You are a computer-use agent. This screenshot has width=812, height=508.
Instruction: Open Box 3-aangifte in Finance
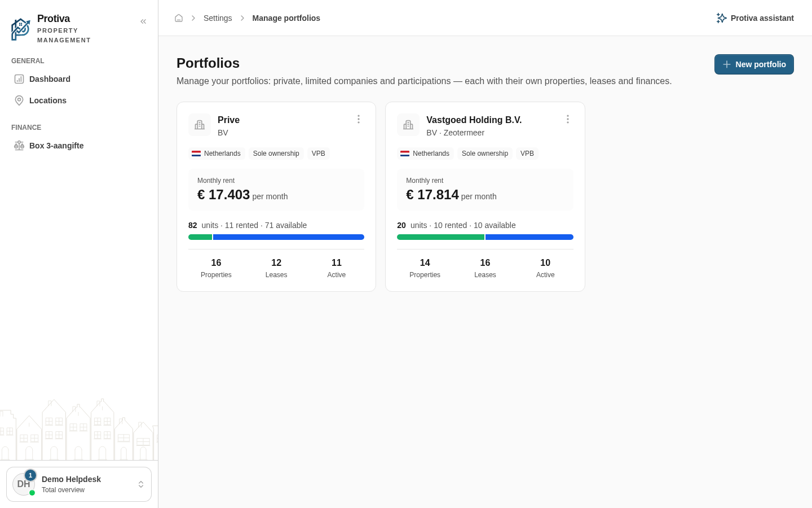point(79,146)
